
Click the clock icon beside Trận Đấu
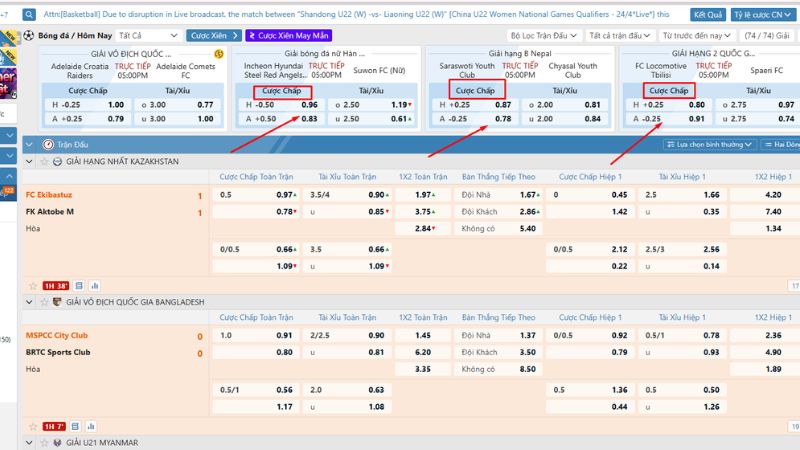(x=48, y=144)
